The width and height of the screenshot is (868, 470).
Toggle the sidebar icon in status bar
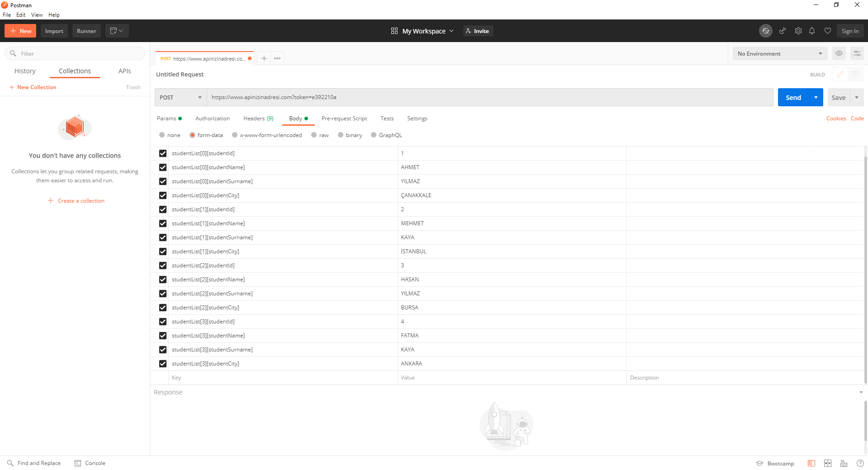(811, 463)
